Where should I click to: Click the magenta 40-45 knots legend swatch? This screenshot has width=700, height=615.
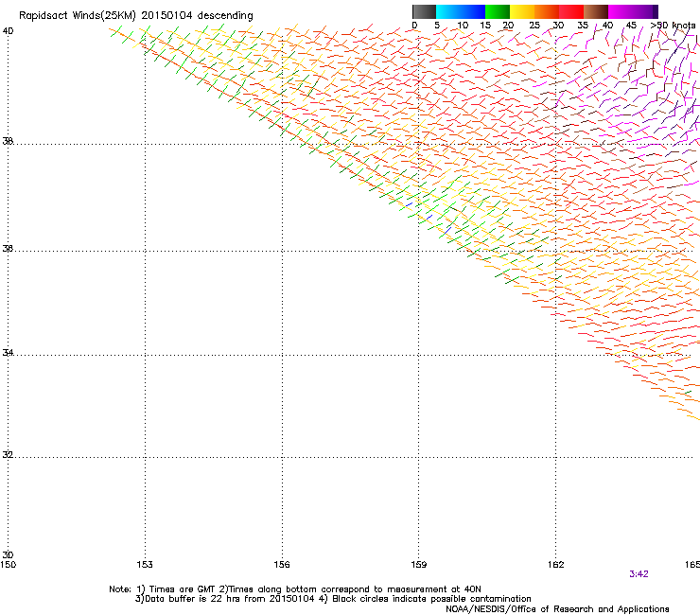621,11
